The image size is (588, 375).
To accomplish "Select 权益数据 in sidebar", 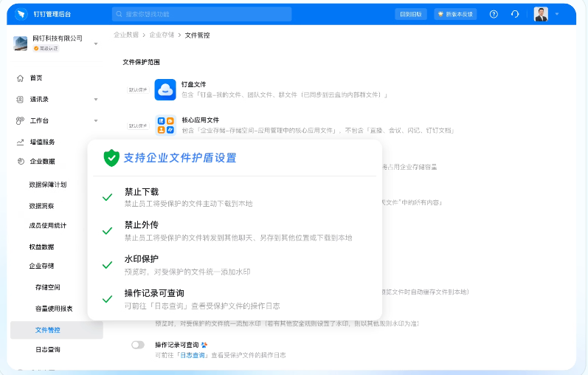I will (x=41, y=247).
